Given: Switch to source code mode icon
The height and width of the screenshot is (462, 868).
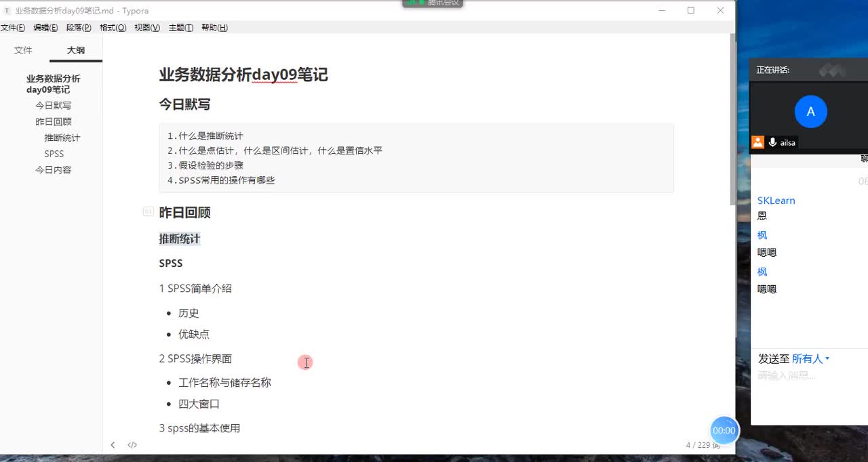Looking at the screenshot, I should 132,445.
